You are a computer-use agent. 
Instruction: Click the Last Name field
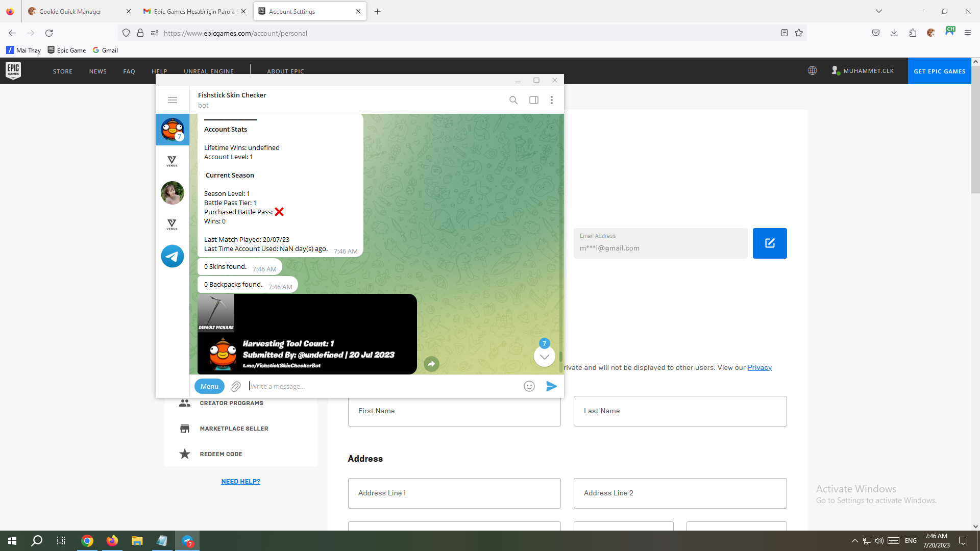tap(680, 411)
